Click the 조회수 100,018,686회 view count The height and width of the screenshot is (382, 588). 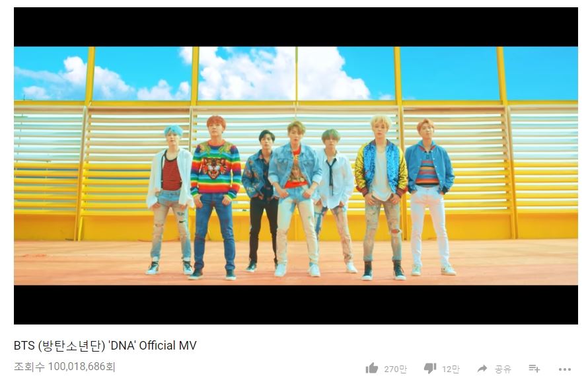click(65, 366)
